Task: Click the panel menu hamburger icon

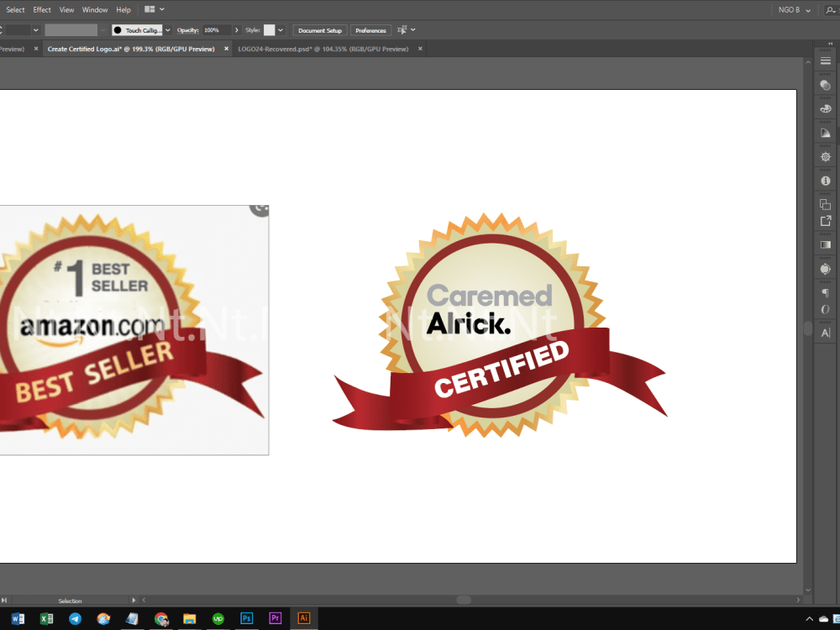Action: [x=825, y=60]
